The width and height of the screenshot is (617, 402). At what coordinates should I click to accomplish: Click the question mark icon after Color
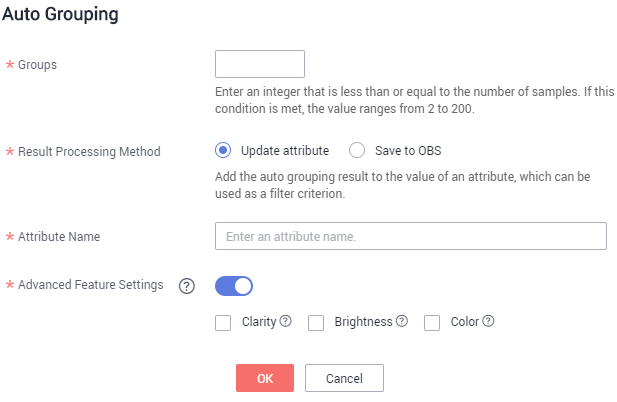[488, 321]
